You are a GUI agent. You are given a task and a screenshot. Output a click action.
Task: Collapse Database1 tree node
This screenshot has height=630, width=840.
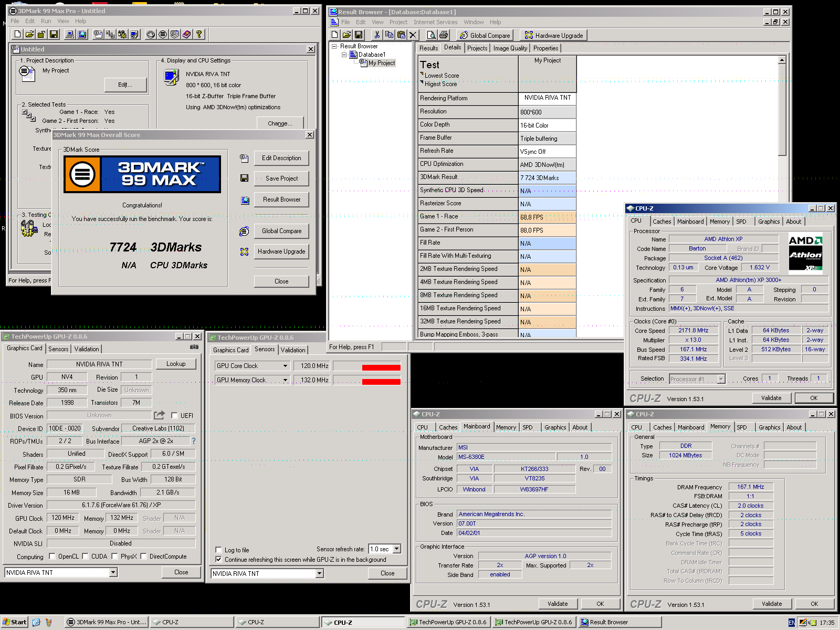344,55
